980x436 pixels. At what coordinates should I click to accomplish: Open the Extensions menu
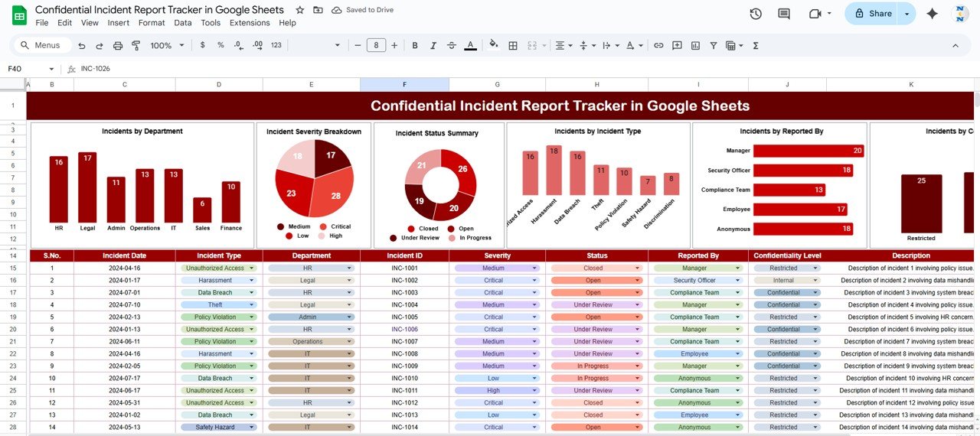[250, 23]
